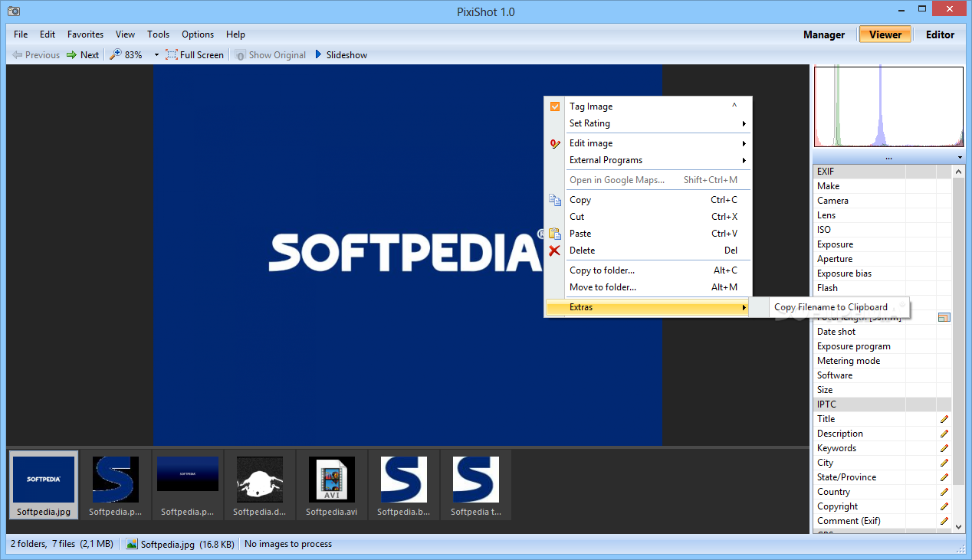Select the Softpedia.d... skull thumbnail

pos(260,485)
